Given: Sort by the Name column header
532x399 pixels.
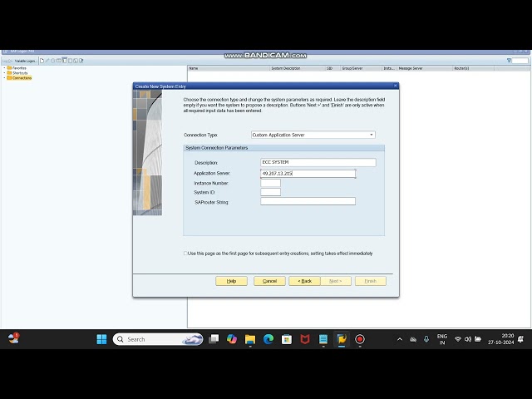Looking at the screenshot, I should 229,68.
